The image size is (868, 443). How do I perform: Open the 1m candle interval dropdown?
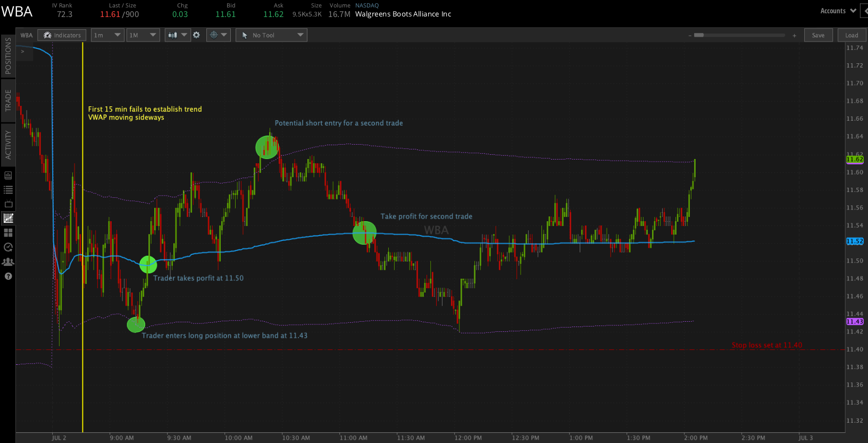click(x=107, y=35)
